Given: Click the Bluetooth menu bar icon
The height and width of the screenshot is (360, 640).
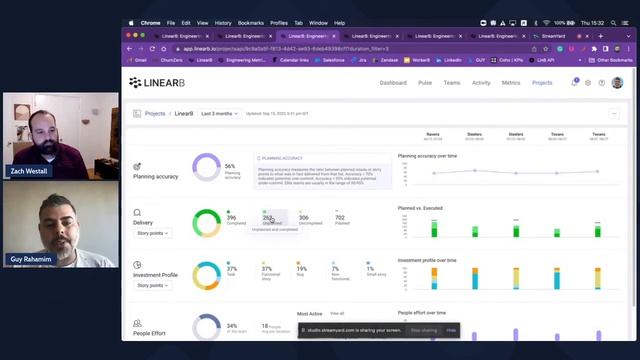Looking at the screenshot, I should (x=536, y=23).
